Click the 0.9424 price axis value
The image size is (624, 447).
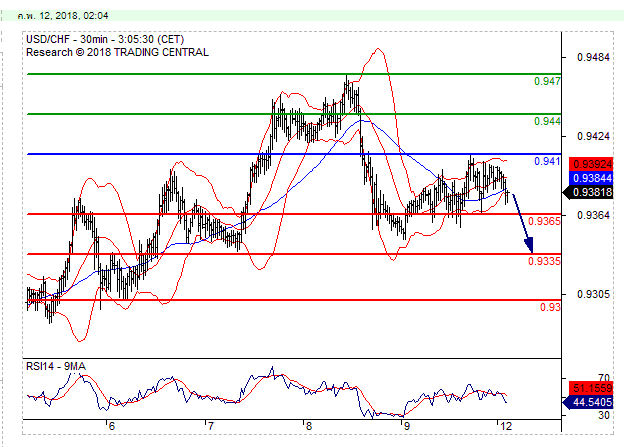(593, 137)
